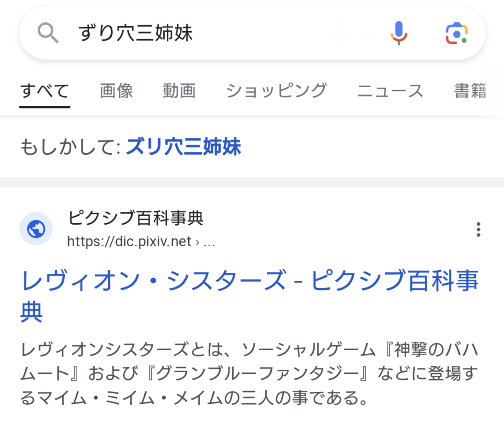Click the もしかして suggested spelling link
Image resolution: width=504 pixels, height=421 pixels.
[x=184, y=146]
